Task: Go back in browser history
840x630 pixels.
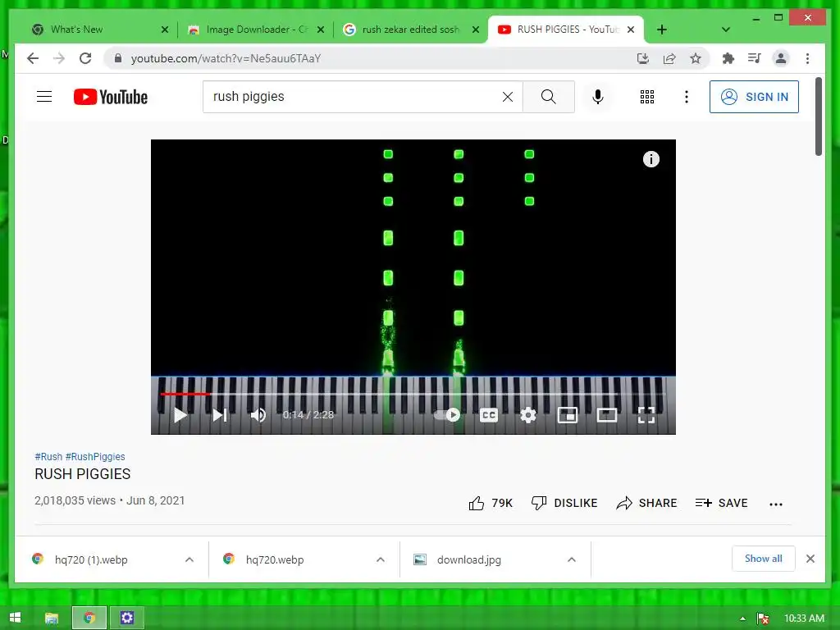Action: tap(33, 58)
